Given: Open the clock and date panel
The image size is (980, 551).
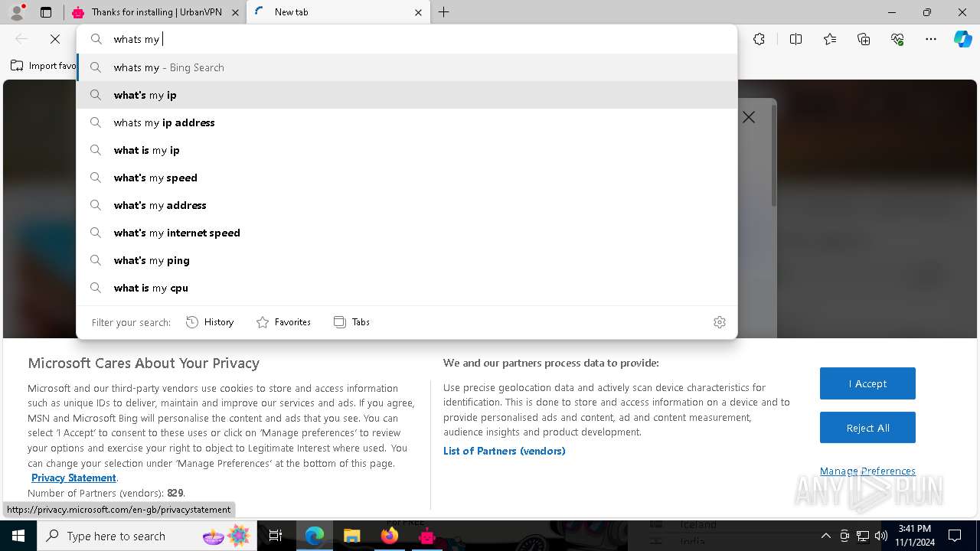Looking at the screenshot, I should 915,536.
